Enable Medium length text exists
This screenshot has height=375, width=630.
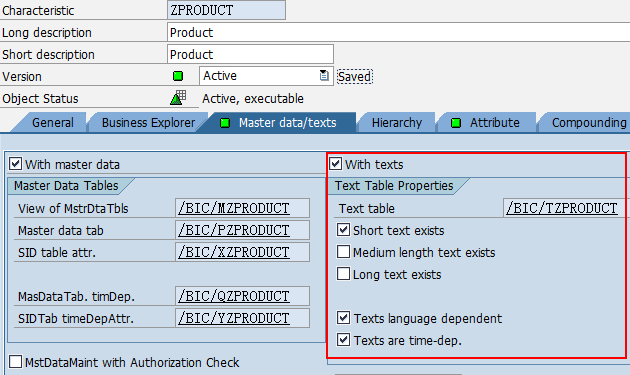pyautogui.click(x=343, y=252)
